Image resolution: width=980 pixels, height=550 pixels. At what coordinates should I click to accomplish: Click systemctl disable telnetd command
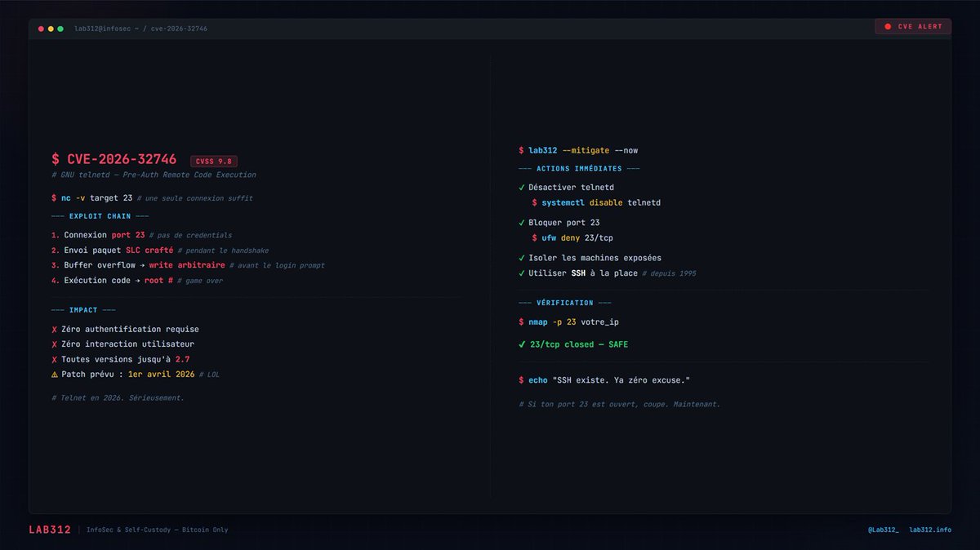[x=596, y=202]
